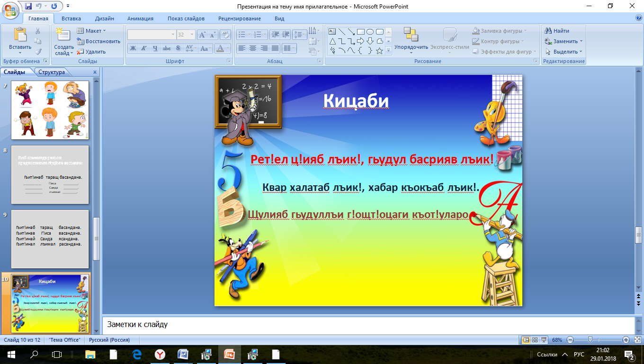This screenshot has height=364, width=644.
Task: Select the five-point star shape
Action: (x=380, y=50)
